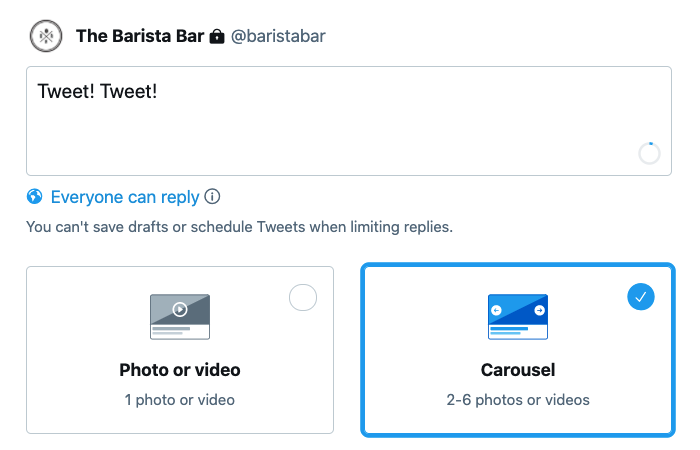Toggle the checked Carousel radio circle
700x450 pixels.
(641, 296)
